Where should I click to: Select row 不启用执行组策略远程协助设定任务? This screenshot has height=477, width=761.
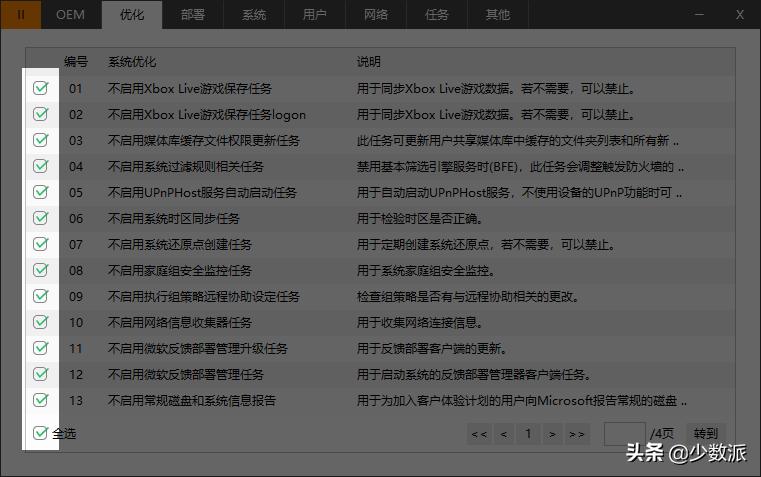pos(380,296)
